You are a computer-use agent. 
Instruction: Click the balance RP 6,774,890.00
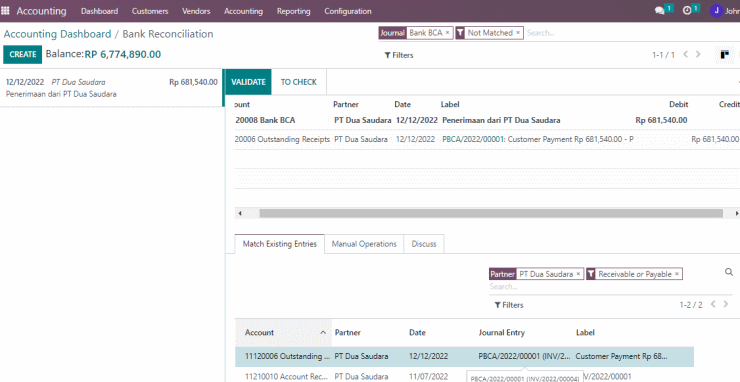[x=123, y=54]
